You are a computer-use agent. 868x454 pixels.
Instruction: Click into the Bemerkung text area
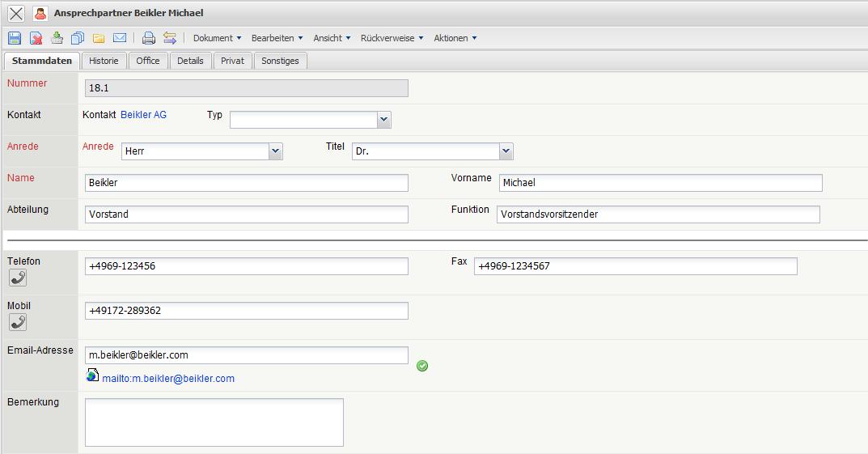(214, 422)
